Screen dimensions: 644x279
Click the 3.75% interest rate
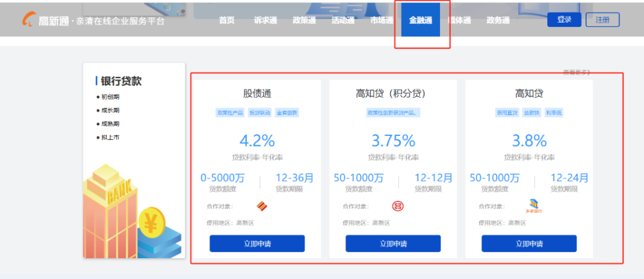point(393,141)
